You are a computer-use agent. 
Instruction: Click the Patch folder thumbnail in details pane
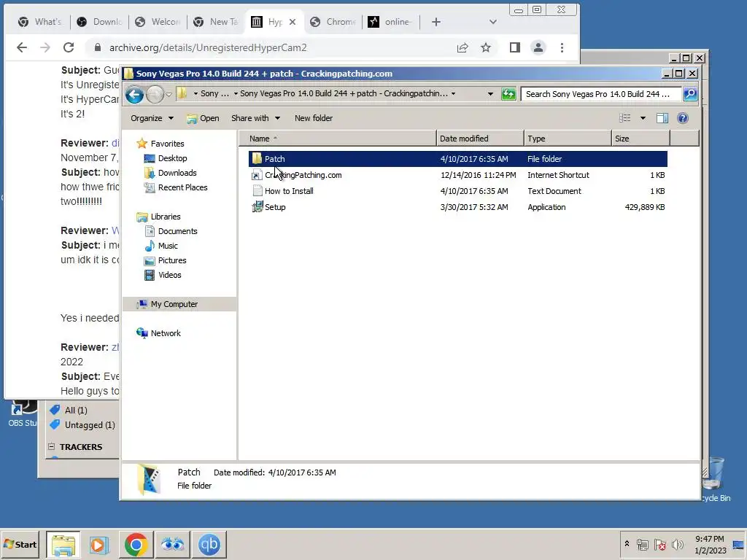[148, 480]
